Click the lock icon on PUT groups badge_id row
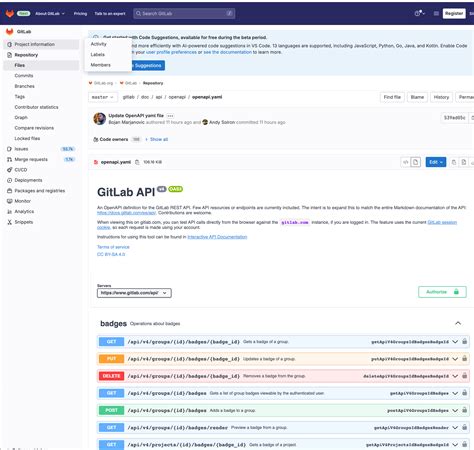This screenshot has width=474, height=450. (x=464, y=359)
